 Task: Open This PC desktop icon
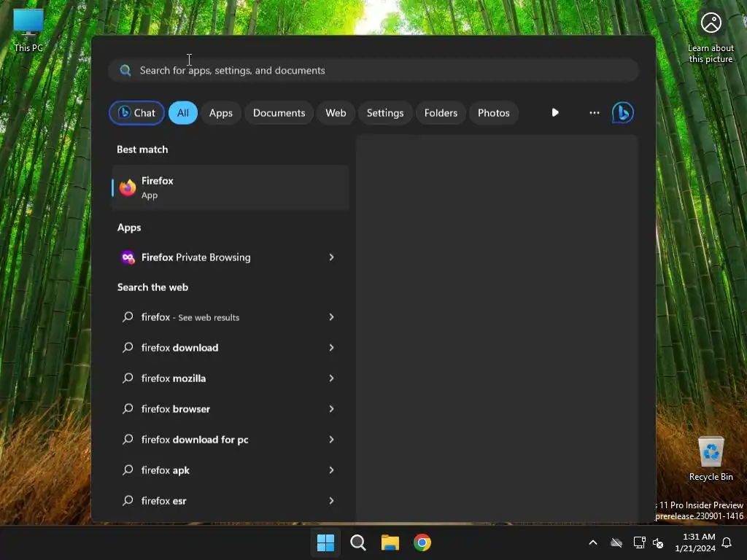[28, 31]
